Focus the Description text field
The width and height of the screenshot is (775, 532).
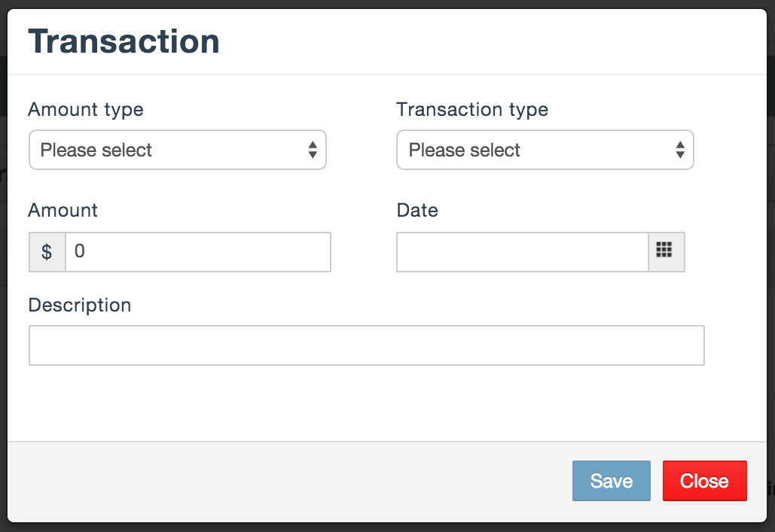point(367,345)
